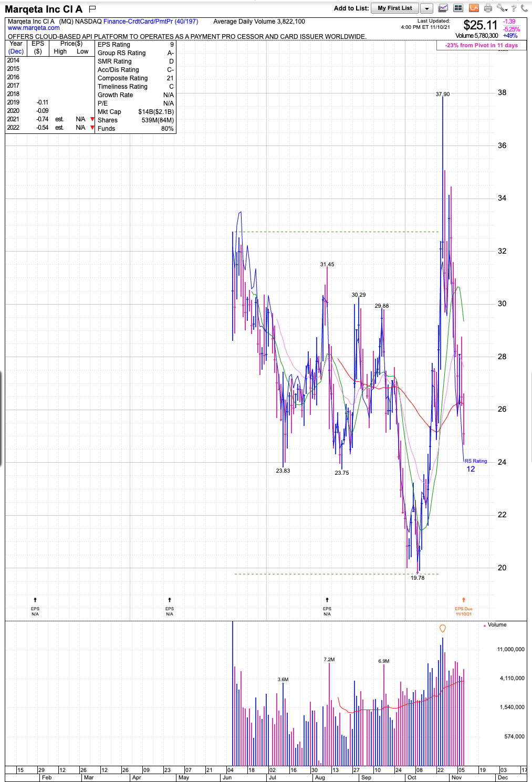Click the Average Daily Volume 3,822,100 text

tap(259, 22)
